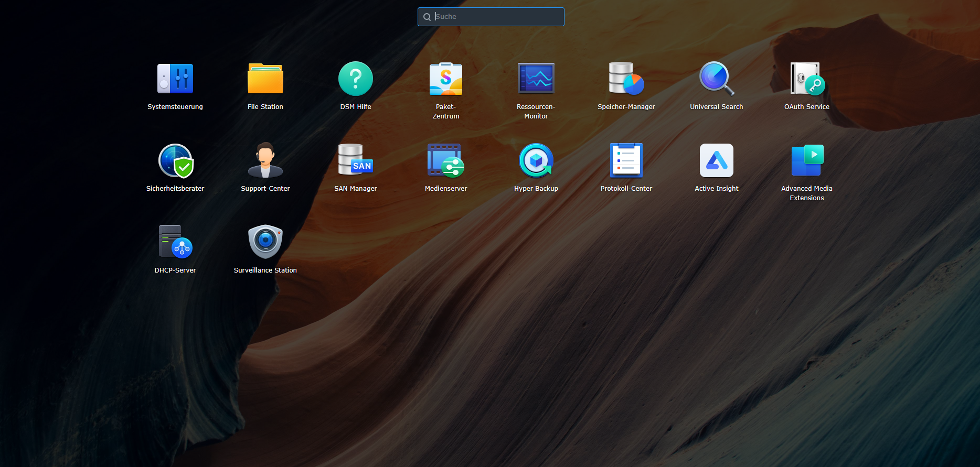The height and width of the screenshot is (467, 980).
Task: Open Support-Center
Action: coord(265,160)
